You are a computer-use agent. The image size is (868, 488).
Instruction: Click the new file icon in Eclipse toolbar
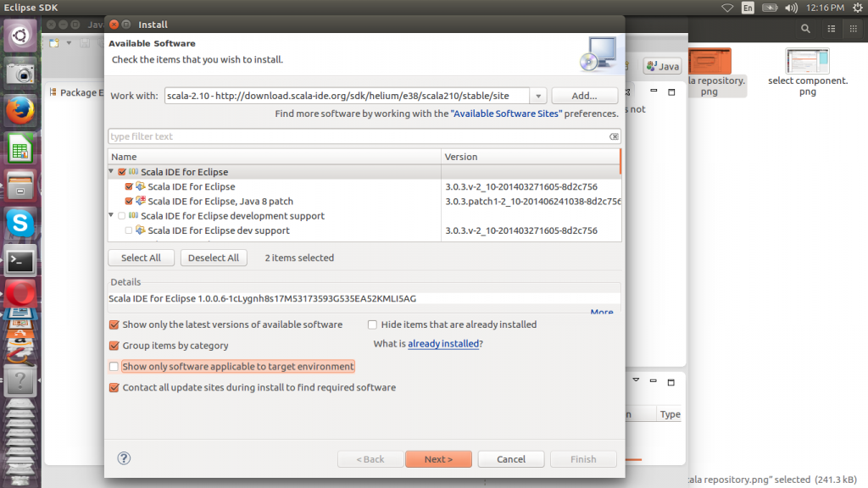click(54, 43)
